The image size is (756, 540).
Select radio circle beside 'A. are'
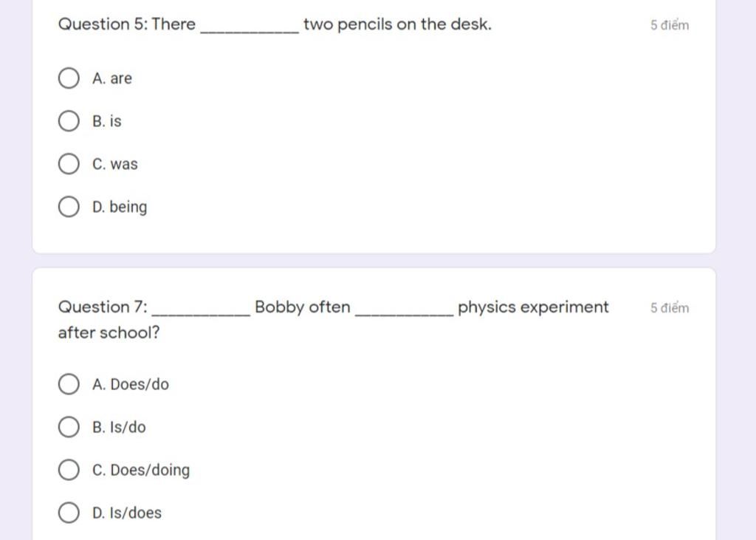coord(68,78)
